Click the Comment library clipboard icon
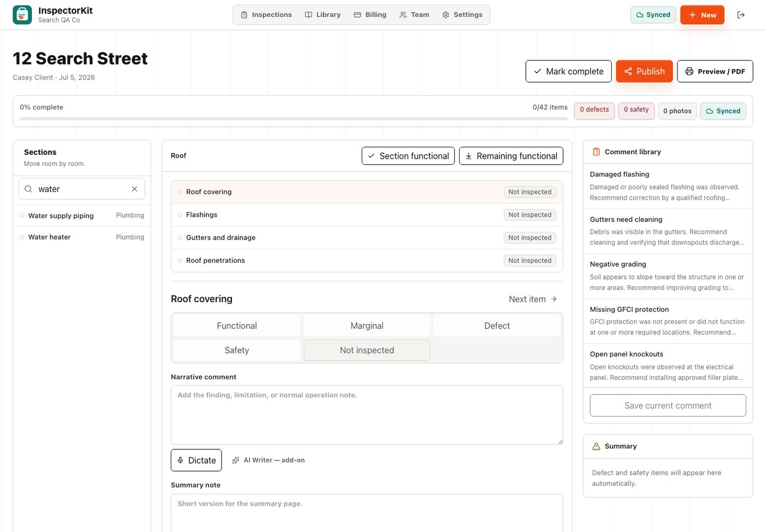Image resolution: width=766 pixels, height=532 pixels. pos(596,152)
